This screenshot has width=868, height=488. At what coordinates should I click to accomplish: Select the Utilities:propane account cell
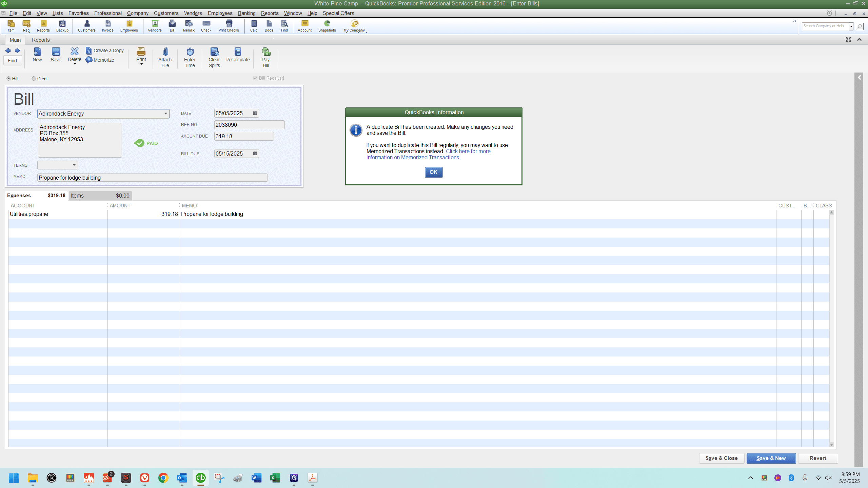click(58, 214)
